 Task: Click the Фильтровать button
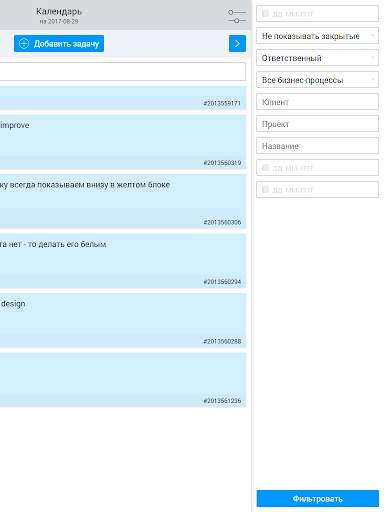click(x=317, y=499)
